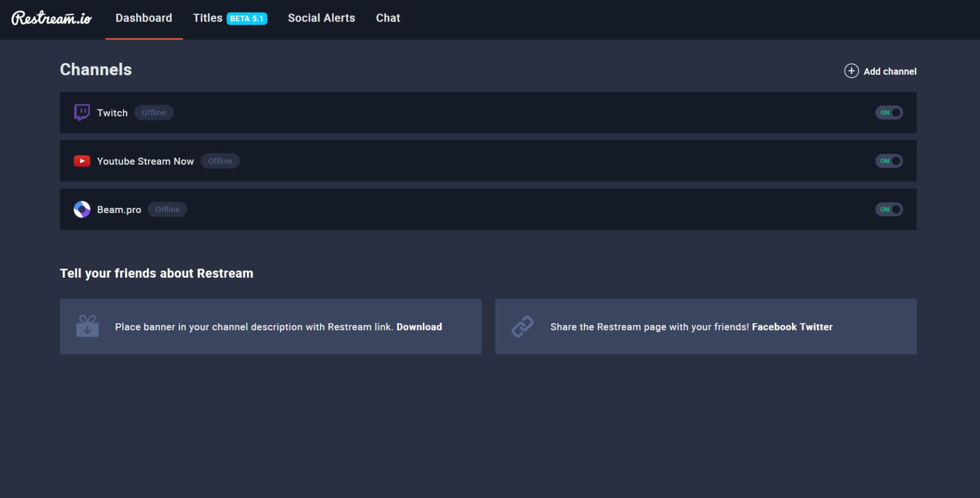Viewport: 980px width, 498px height.
Task: Click the chain link share icon
Action: (523, 327)
